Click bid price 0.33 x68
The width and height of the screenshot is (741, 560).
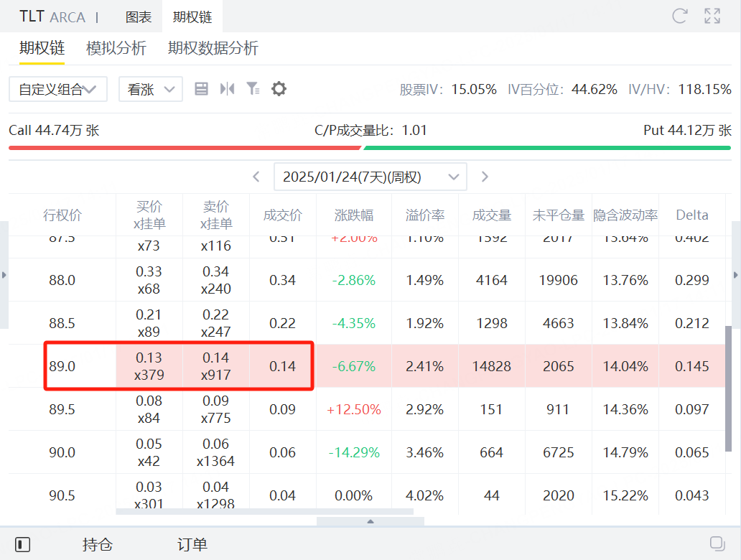[x=149, y=280]
